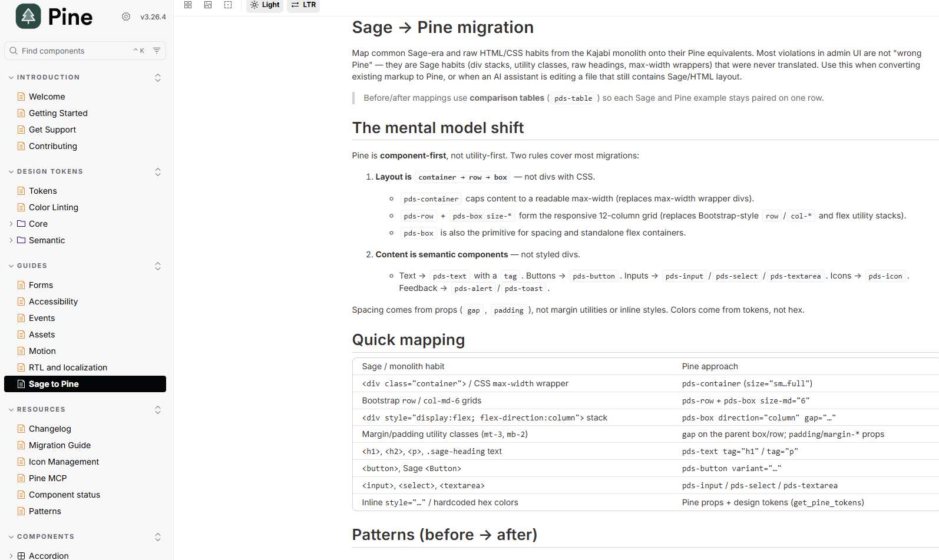
Task: Toggle the grid view toolbar icon
Action: (x=188, y=5)
